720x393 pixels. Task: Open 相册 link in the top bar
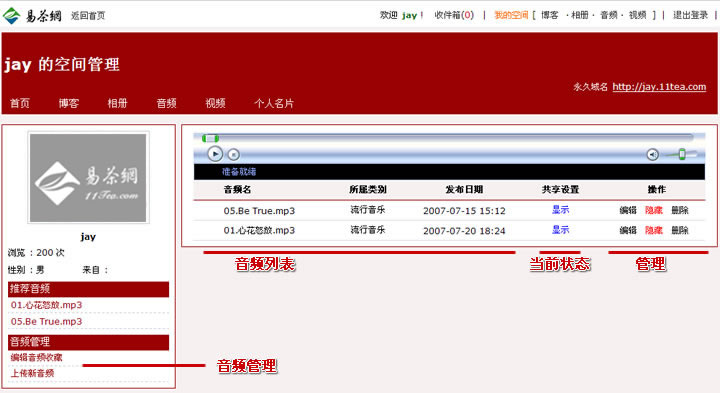pos(580,15)
